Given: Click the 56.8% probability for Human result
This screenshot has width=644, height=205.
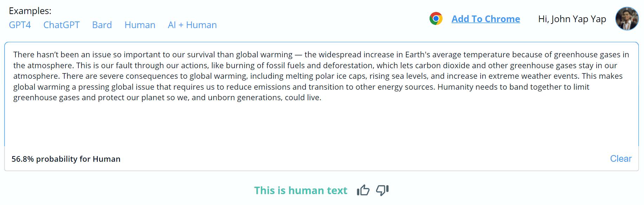Looking at the screenshot, I should (66, 159).
